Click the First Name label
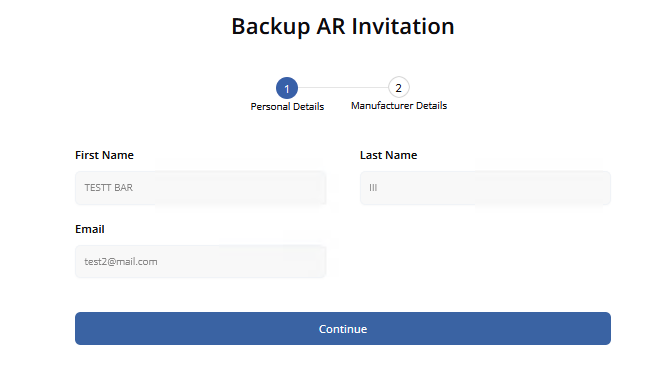Screen dimensions: 658x374 pos(104,155)
